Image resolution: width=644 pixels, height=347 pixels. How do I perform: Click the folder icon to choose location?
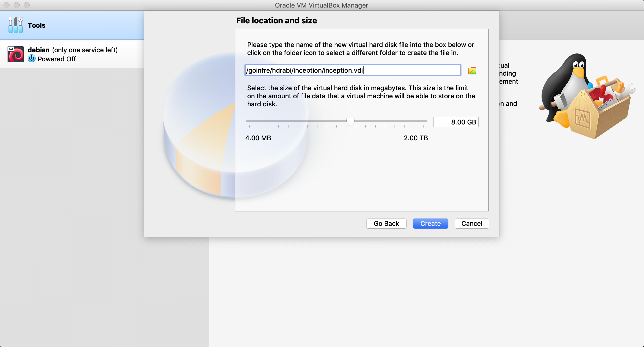coord(472,71)
